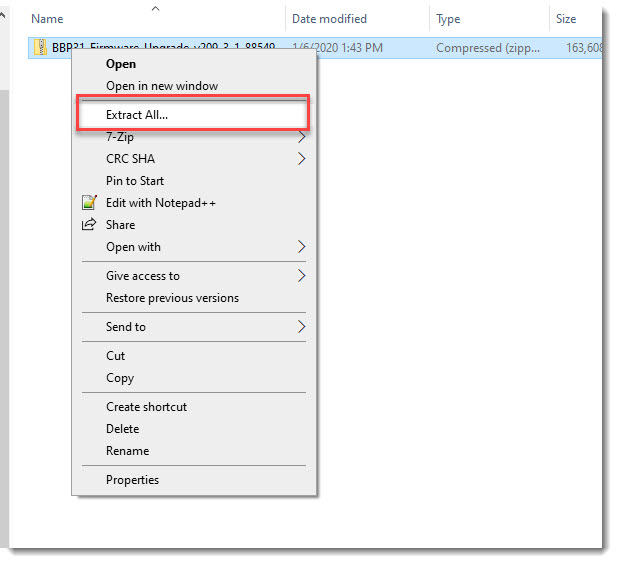
Task: Sort files by Type column header
Action: 449,19
